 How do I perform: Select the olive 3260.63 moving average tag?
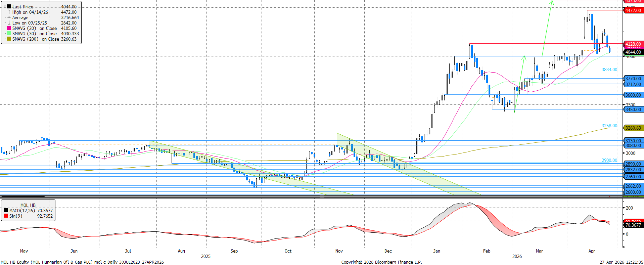click(x=633, y=128)
